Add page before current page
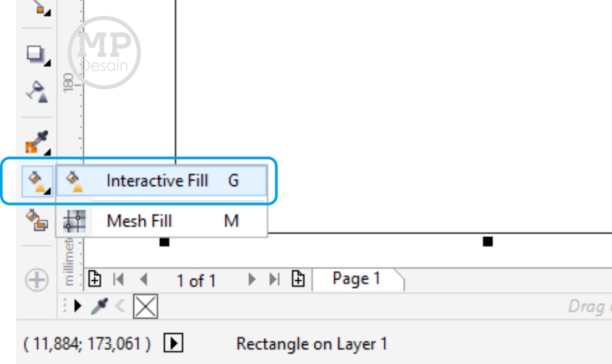 coord(94,280)
